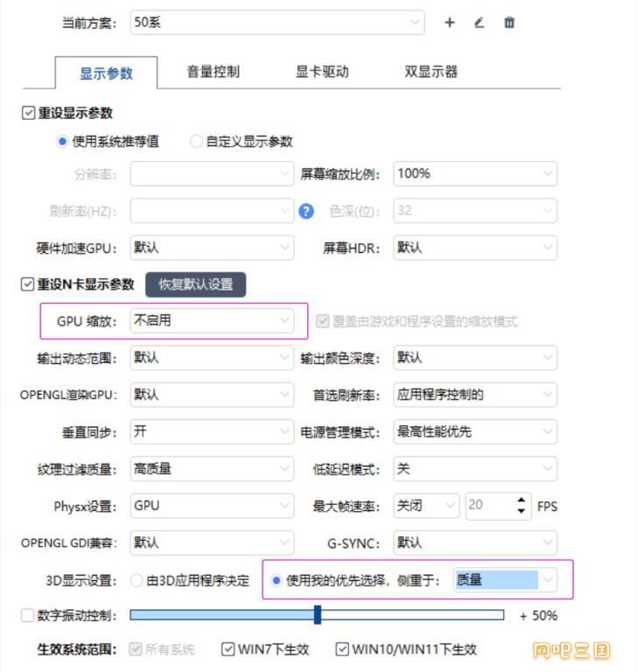Toggle the WIN10/WIN11下生效 checkbox
637x672 pixels.
click(341, 649)
